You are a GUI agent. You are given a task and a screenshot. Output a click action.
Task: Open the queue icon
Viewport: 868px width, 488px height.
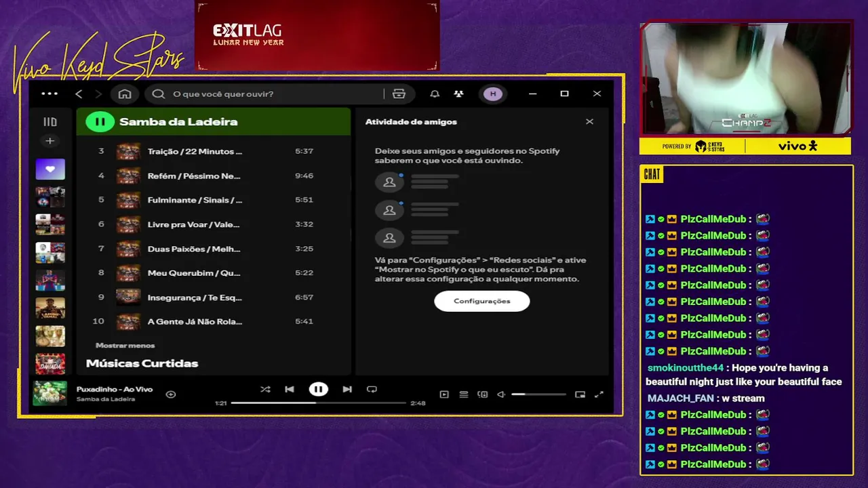point(464,394)
